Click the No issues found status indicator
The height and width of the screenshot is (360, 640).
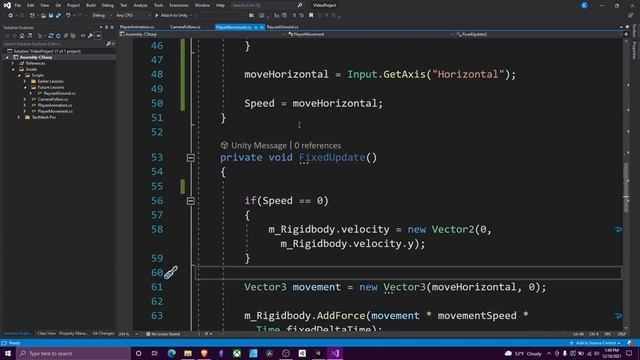click(x=163, y=334)
